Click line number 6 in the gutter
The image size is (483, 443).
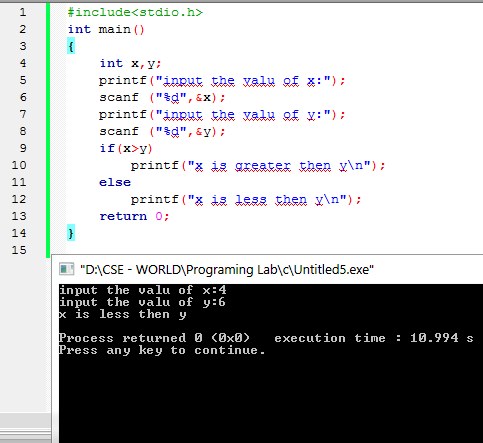pyautogui.click(x=23, y=97)
